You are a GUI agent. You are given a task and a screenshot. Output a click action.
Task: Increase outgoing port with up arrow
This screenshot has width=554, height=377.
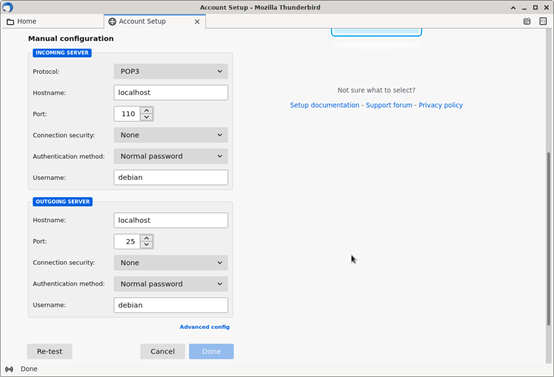coord(147,238)
